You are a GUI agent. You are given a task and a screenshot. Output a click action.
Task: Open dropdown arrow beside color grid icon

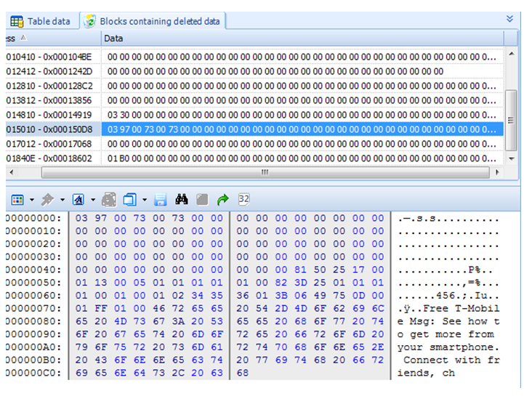pyautogui.click(x=31, y=199)
